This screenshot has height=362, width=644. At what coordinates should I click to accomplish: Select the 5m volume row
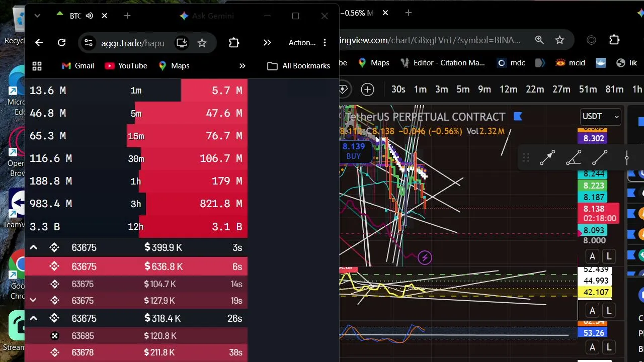tap(136, 113)
